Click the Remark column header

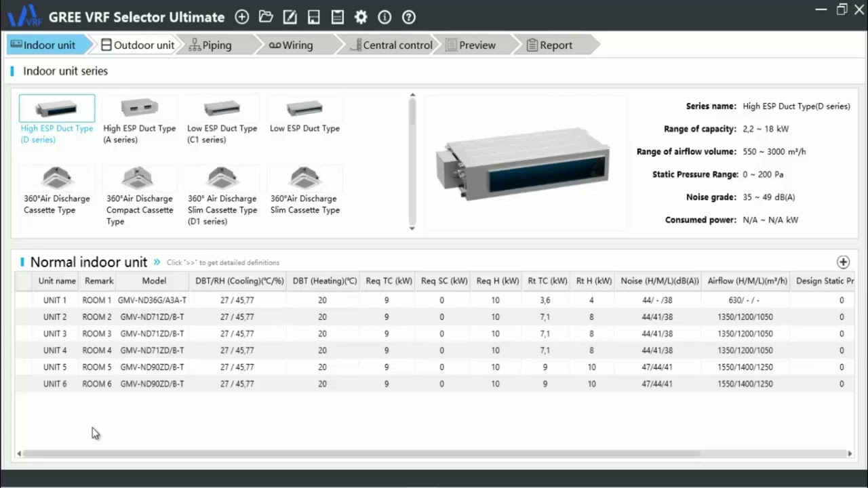point(99,281)
